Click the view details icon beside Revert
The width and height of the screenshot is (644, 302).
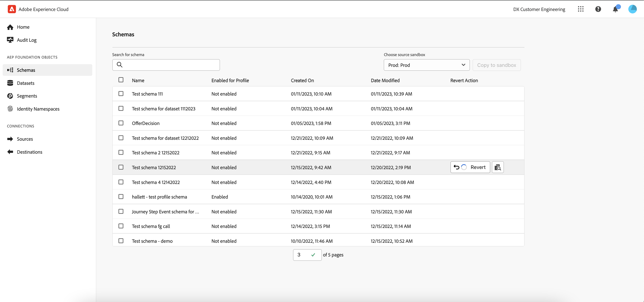(498, 167)
